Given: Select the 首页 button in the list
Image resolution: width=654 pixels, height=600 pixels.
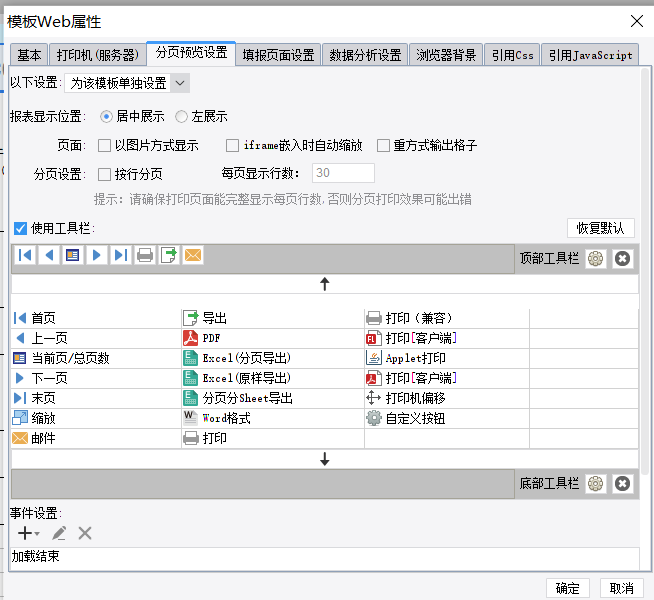Looking at the screenshot, I should [96, 318].
